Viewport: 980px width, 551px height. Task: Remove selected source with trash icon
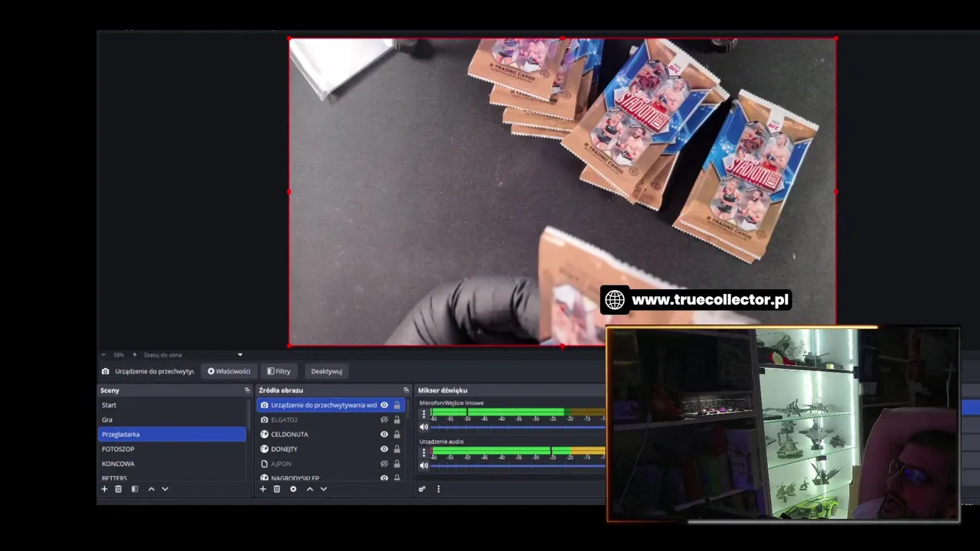(276, 489)
